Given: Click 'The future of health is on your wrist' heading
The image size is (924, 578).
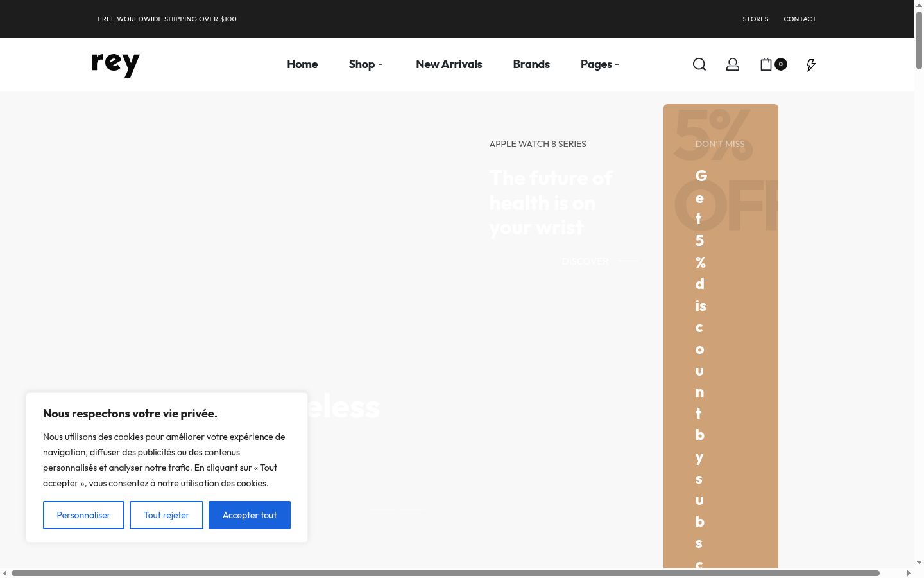Looking at the screenshot, I should tap(551, 202).
